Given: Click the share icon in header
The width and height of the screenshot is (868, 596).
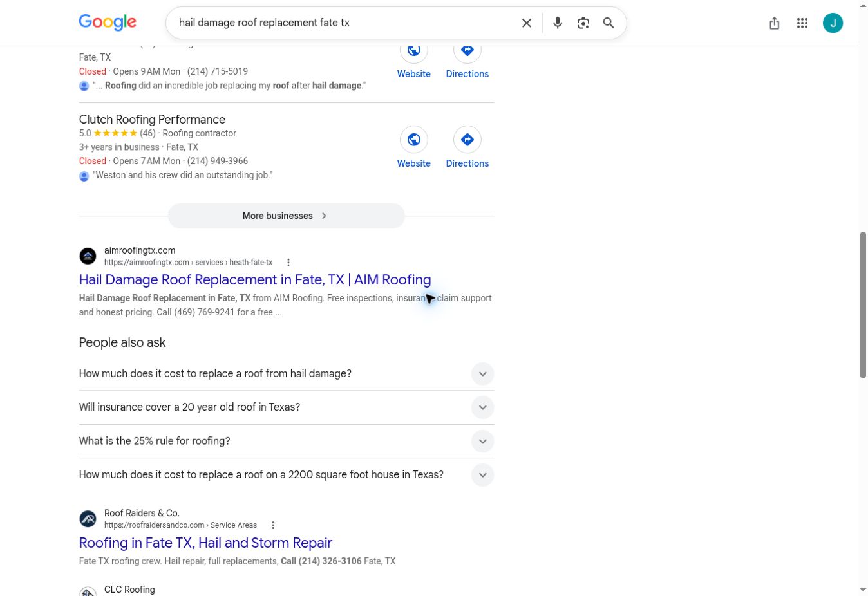Looking at the screenshot, I should click(x=775, y=23).
